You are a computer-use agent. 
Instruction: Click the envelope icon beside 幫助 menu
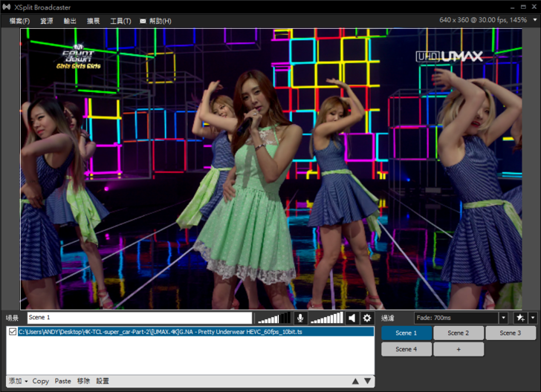click(x=143, y=22)
